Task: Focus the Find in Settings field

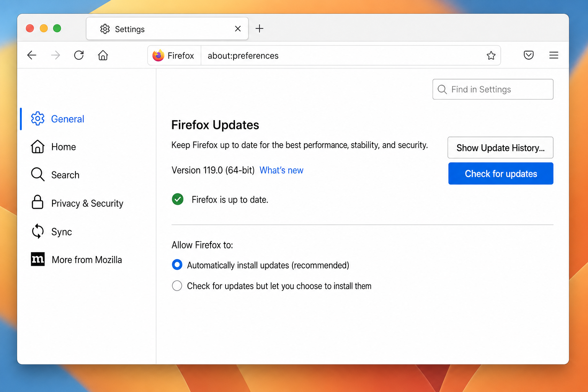Action: 493,89
